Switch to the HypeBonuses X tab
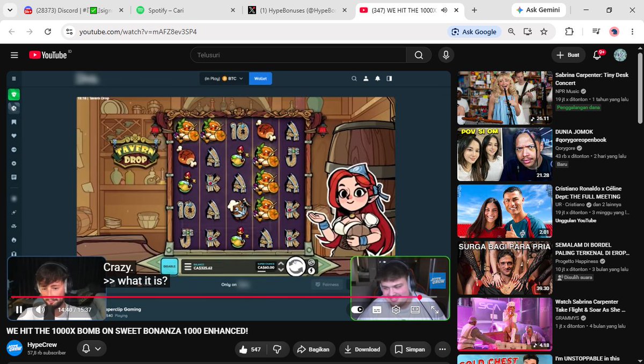 coord(298,10)
